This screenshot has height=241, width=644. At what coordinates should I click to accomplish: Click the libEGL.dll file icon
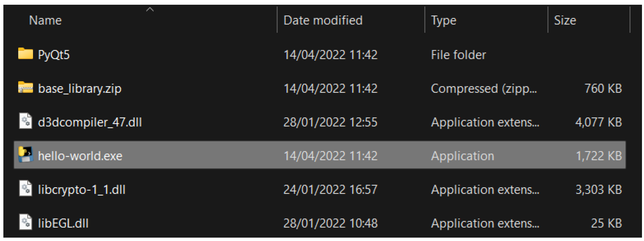pyautogui.click(x=25, y=223)
